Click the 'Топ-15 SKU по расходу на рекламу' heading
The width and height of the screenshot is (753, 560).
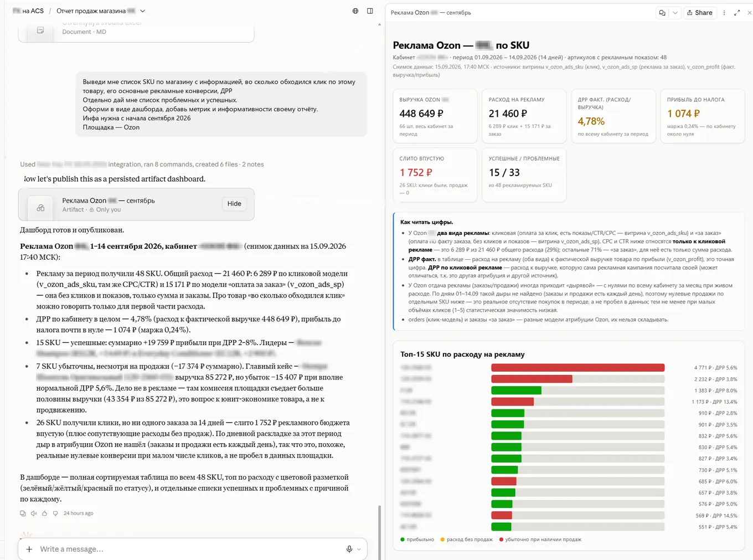[462, 355]
